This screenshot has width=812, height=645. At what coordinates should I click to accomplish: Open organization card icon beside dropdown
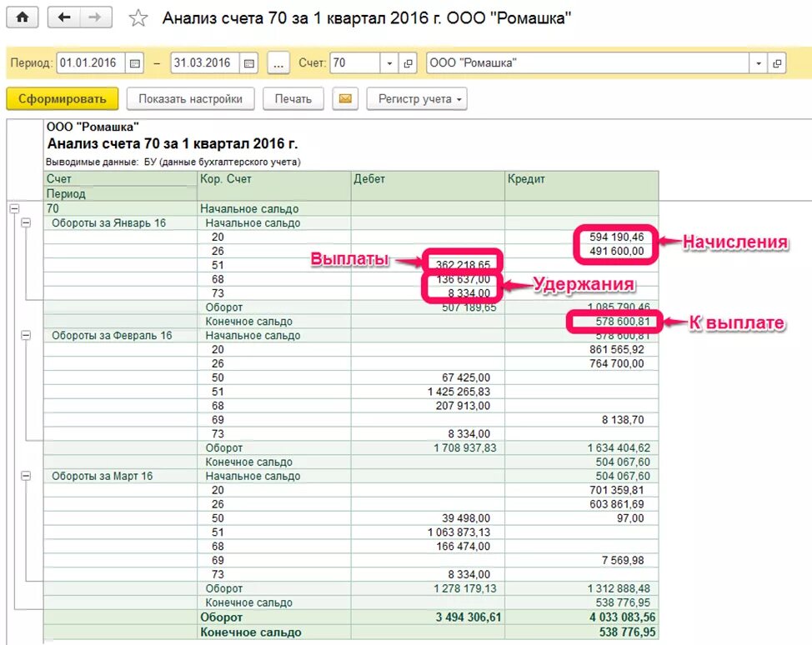click(777, 63)
